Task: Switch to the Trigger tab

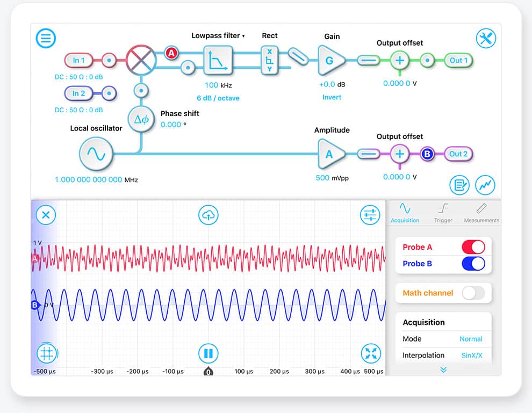Action: click(443, 213)
